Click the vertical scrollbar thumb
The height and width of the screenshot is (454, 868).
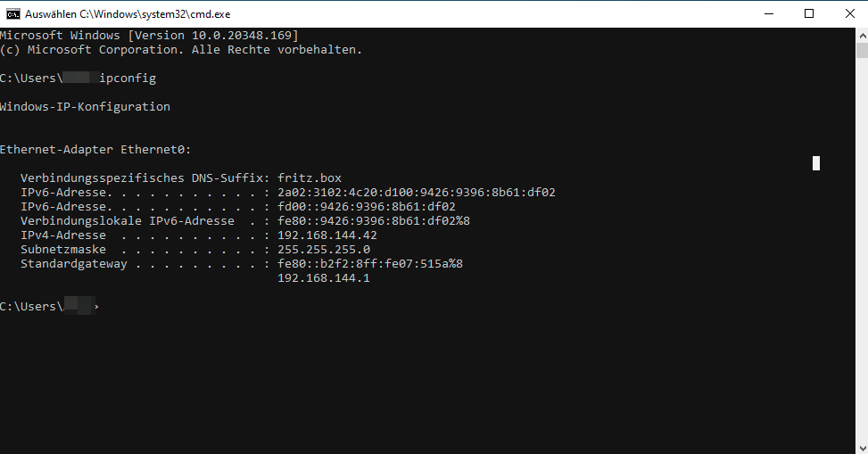tap(862, 50)
